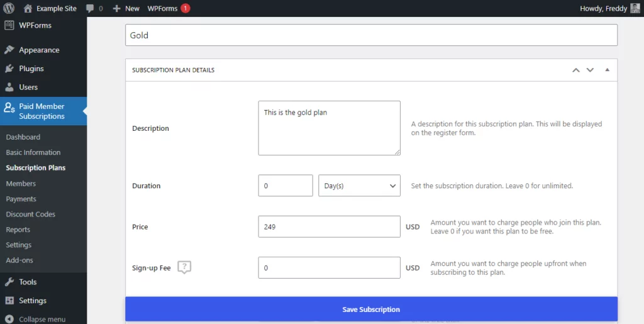
Task: Click the Subscription Plan Details heading
Action: (174, 70)
